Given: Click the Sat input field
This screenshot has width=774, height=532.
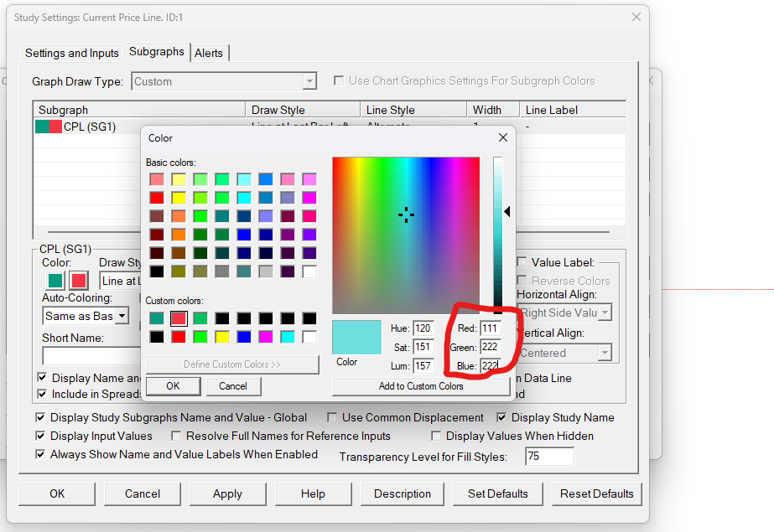Looking at the screenshot, I should click(423, 347).
